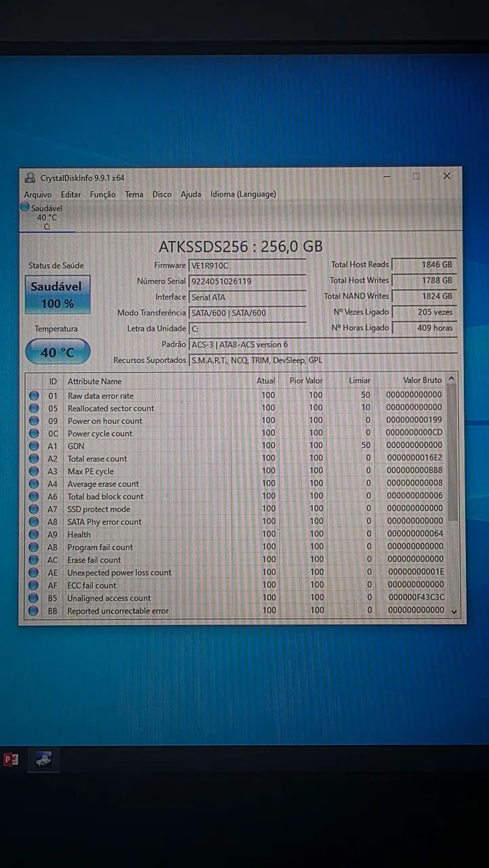Click the ID column header
The height and width of the screenshot is (868, 489).
(53, 381)
